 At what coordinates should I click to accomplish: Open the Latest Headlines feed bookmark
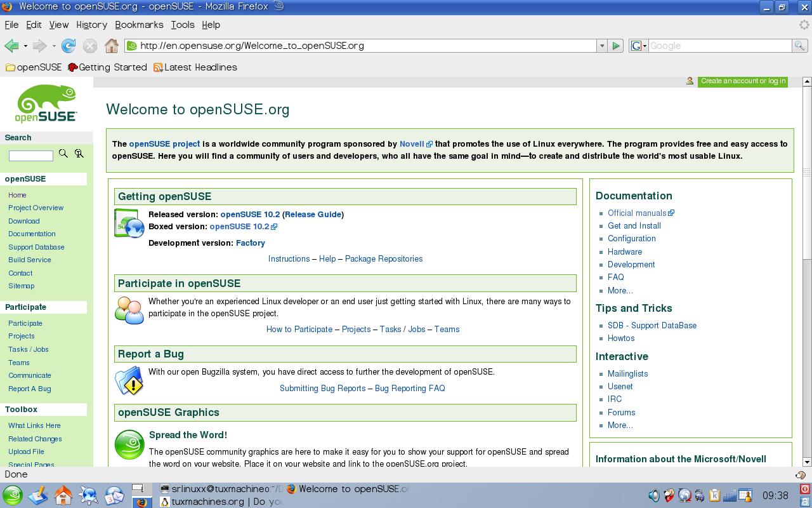pos(195,67)
